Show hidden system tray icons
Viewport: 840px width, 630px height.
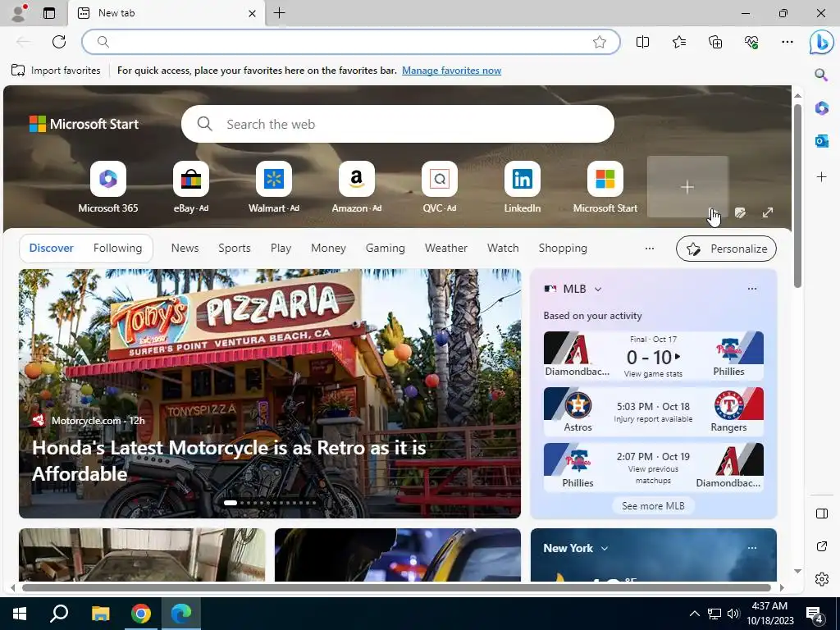(694, 614)
